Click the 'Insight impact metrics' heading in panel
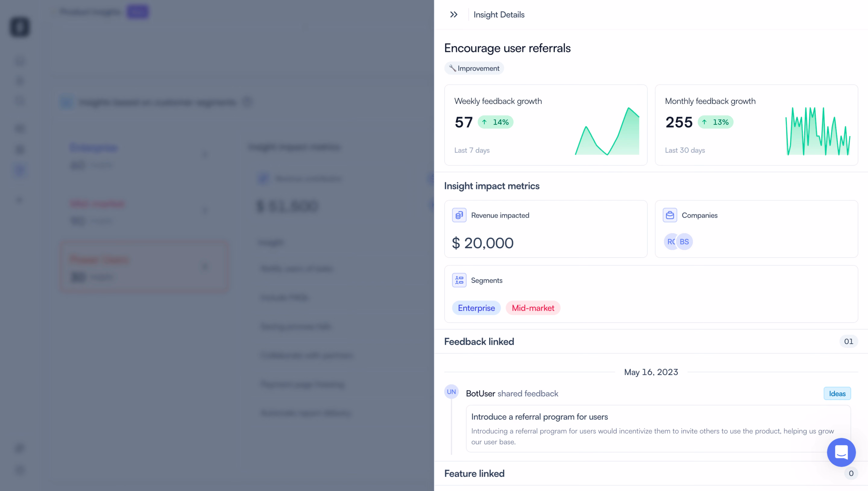This screenshot has height=491, width=868. click(492, 186)
